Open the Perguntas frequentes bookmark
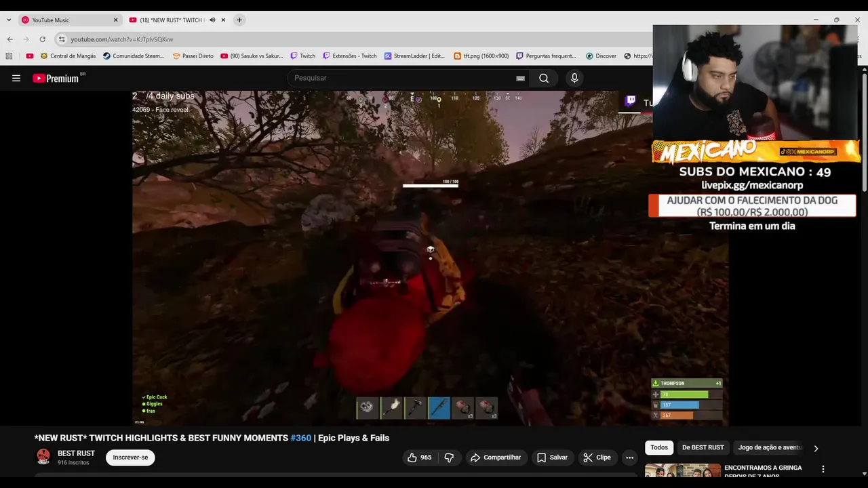868x488 pixels. [x=547, y=56]
